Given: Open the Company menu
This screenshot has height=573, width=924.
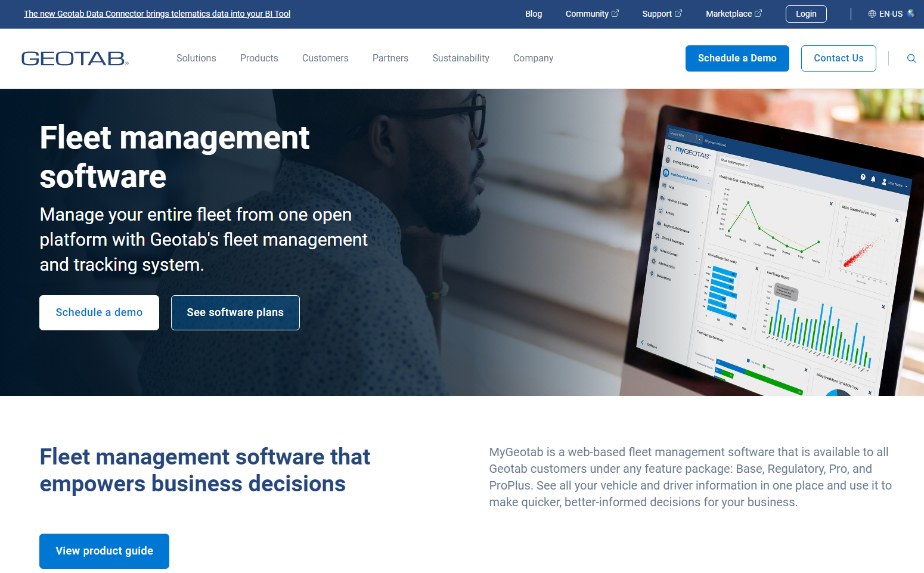Looking at the screenshot, I should [x=534, y=58].
